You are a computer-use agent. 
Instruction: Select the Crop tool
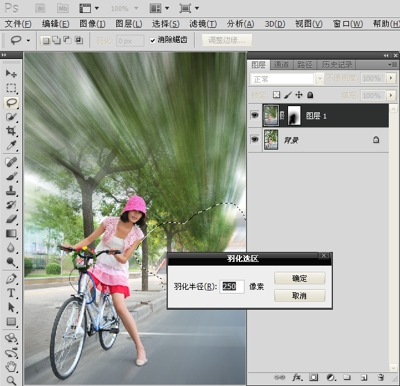[x=11, y=131]
